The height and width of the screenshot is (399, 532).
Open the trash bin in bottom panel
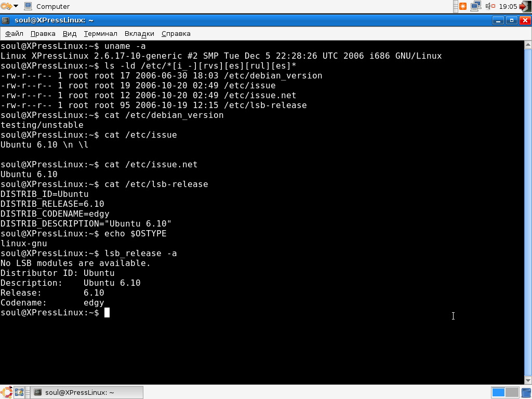527,393
